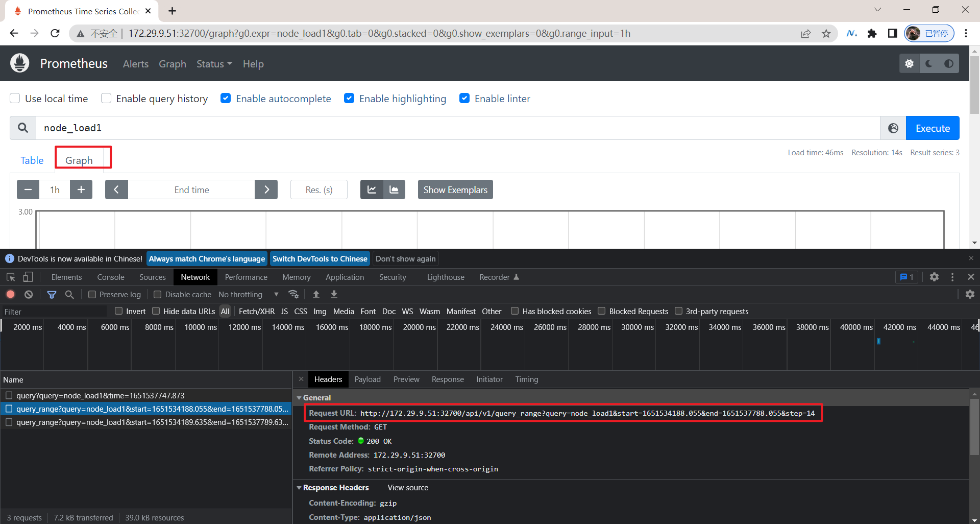The height and width of the screenshot is (524, 980).
Task: Open the Timing tab
Action: [x=527, y=379]
